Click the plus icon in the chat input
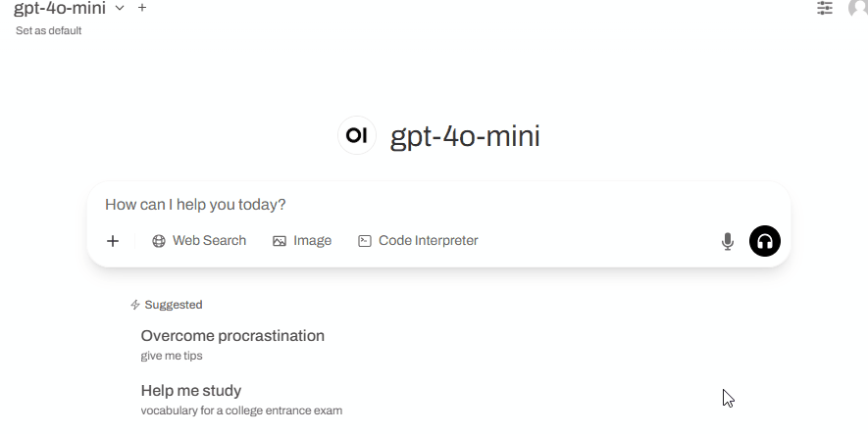868x434 pixels. click(113, 241)
